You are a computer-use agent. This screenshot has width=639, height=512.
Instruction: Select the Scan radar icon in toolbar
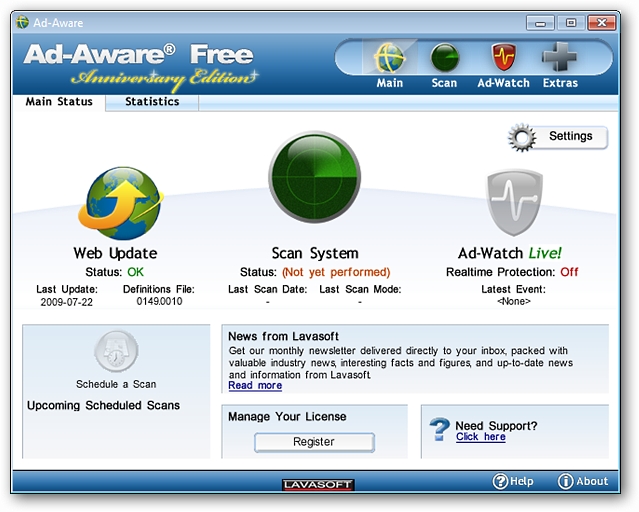click(x=445, y=58)
